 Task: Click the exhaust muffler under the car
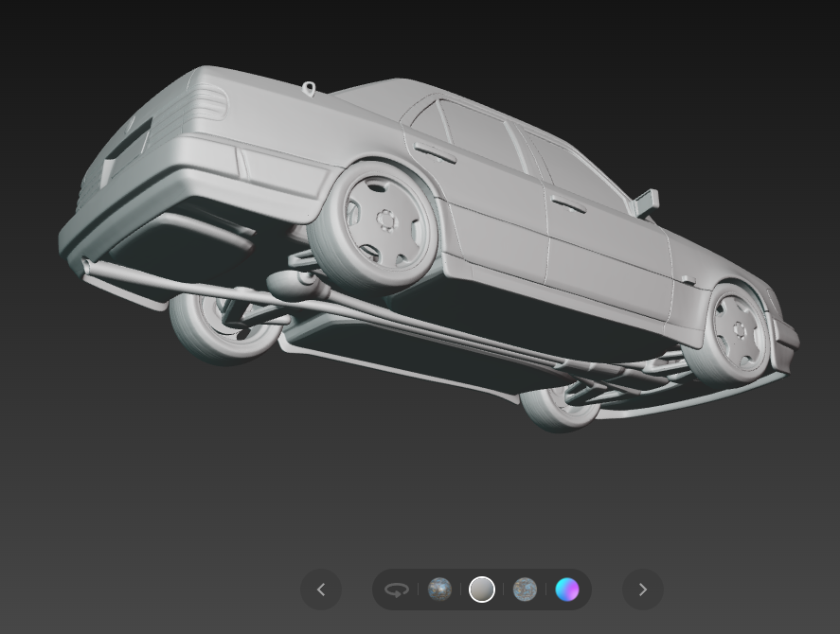click(287, 283)
